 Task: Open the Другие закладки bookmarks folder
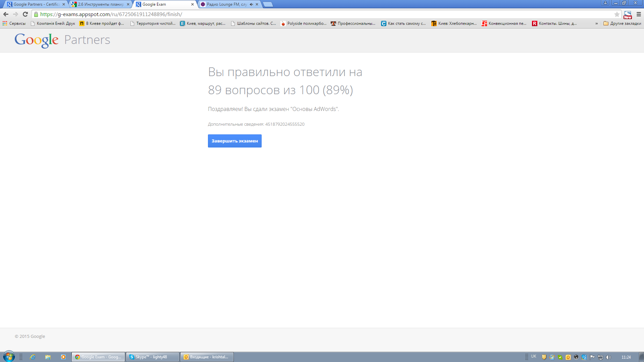(x=622, y=23)
